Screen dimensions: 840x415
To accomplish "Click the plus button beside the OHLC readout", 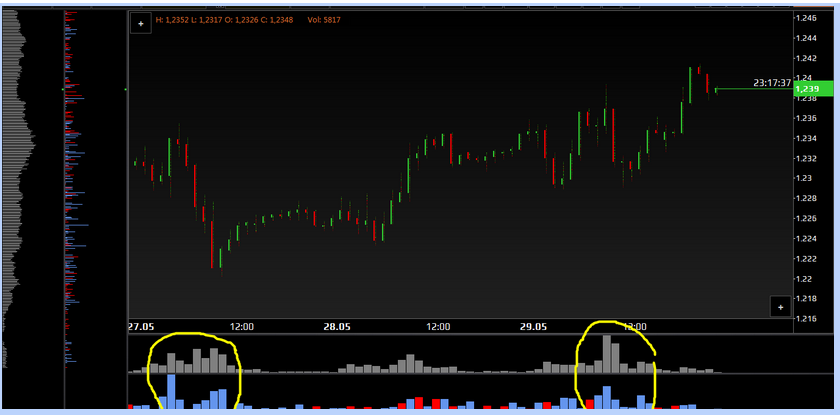I will 141,24.
